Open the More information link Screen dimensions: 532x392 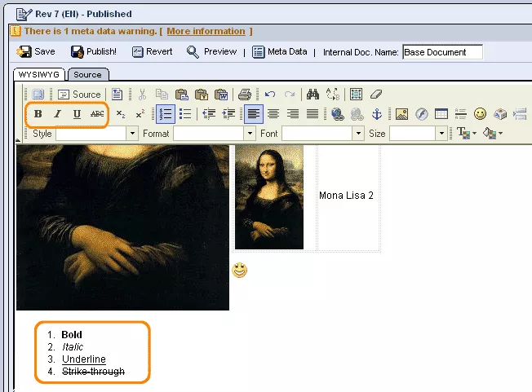tap(206, 31)
